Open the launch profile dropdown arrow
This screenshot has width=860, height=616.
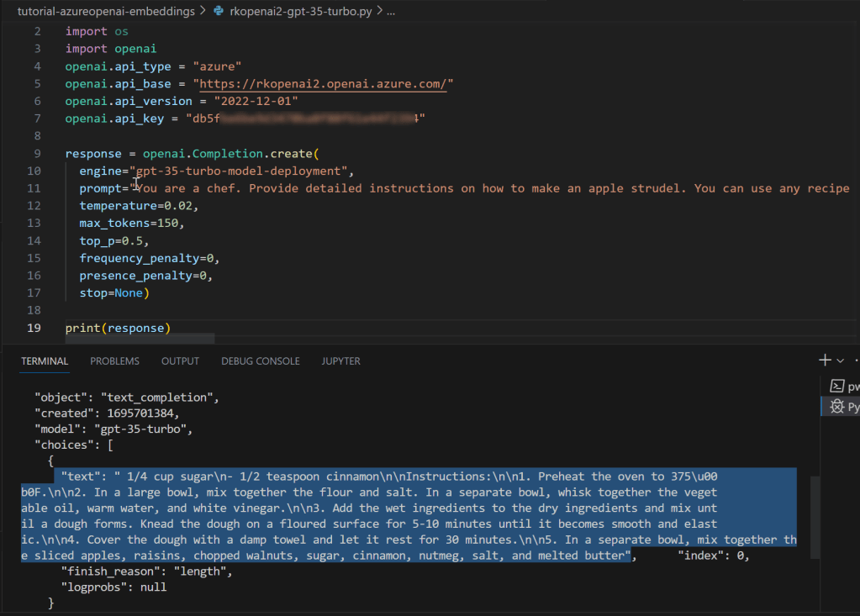point(841,361)
